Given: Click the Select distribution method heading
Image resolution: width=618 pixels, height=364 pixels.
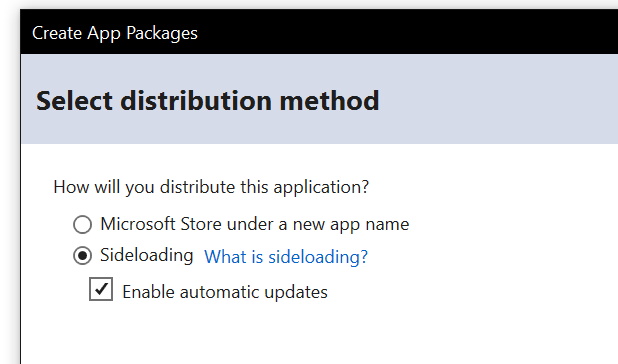Looking at the screenshot, I should pyautogui.click(x=208, y=101).
